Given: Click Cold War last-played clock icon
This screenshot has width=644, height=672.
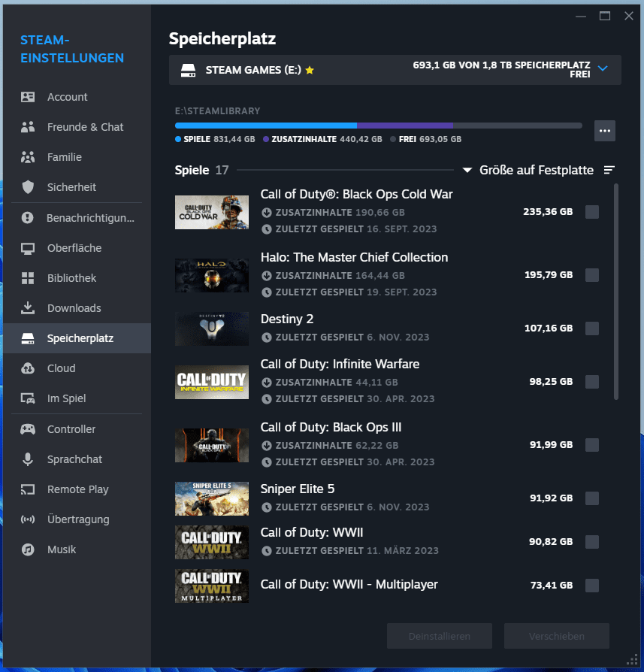Looking at the screenshot, I should (x=267, y=229).
